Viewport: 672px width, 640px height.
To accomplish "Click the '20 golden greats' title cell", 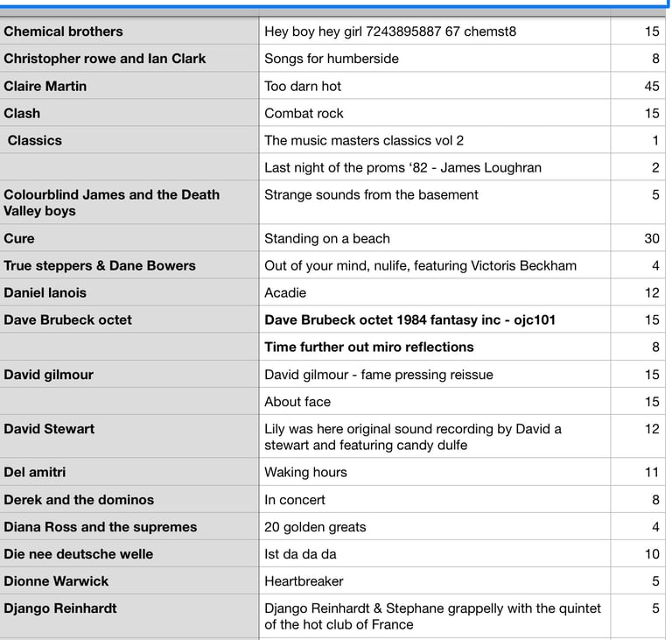I will tap(435, 526).
